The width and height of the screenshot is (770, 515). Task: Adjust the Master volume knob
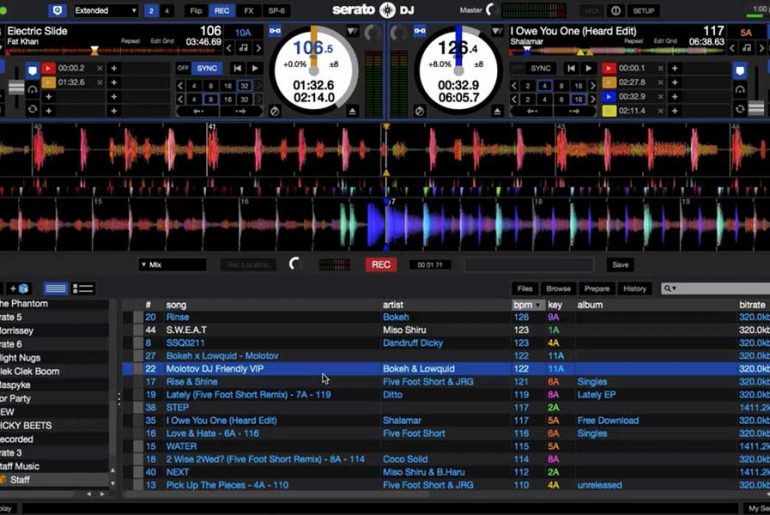point(490,10)
